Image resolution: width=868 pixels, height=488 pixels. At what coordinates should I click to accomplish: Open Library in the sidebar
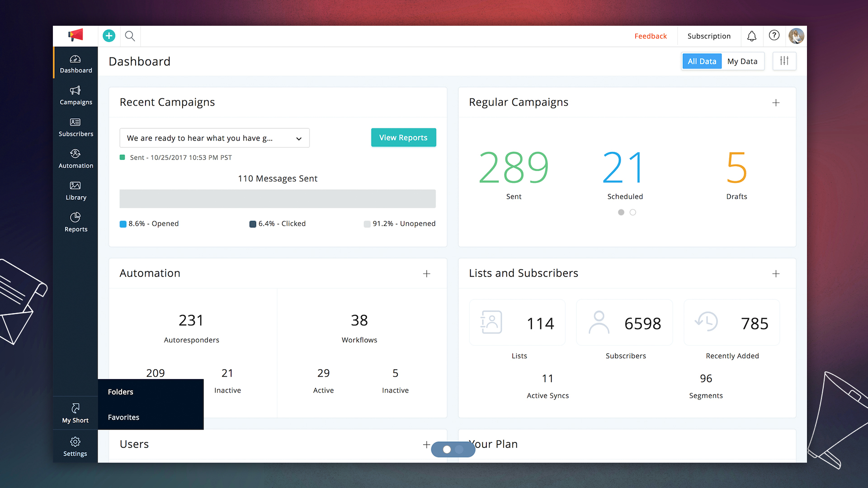pos(76,191)
